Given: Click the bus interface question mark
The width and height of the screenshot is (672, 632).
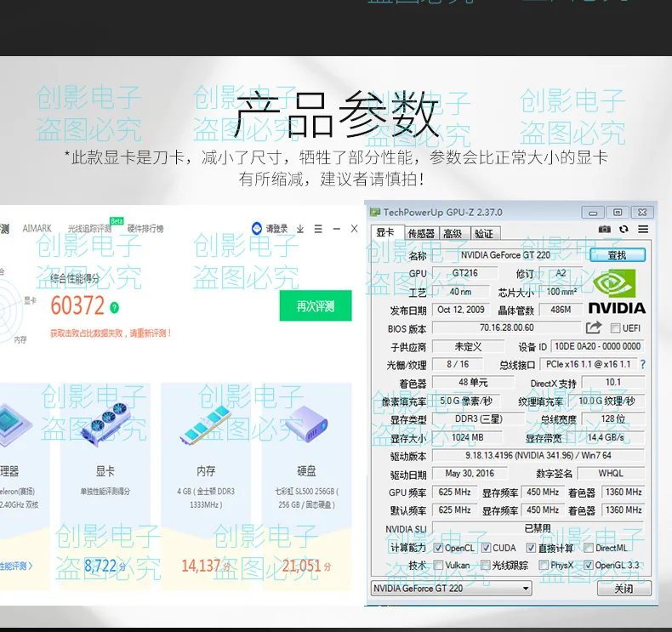Looking at the screenshot, I should (642, 364).
